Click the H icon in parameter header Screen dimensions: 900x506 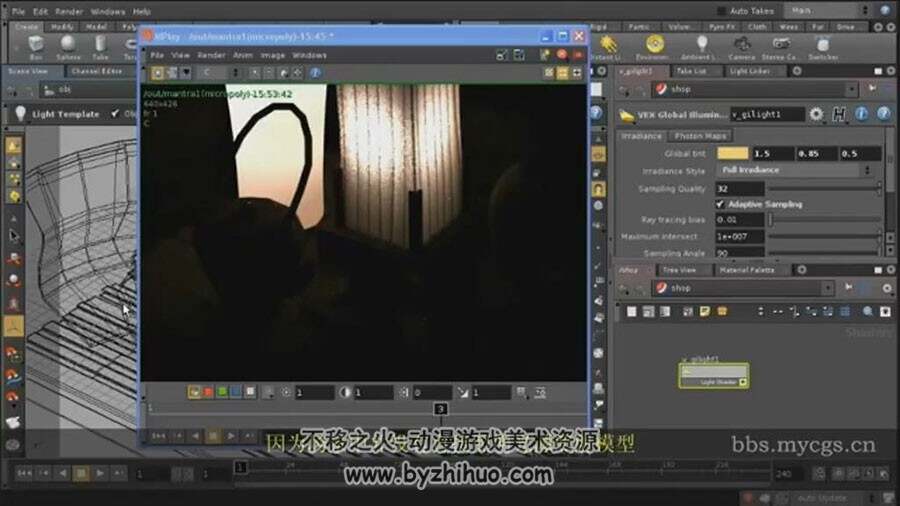[x=839, y=114]
